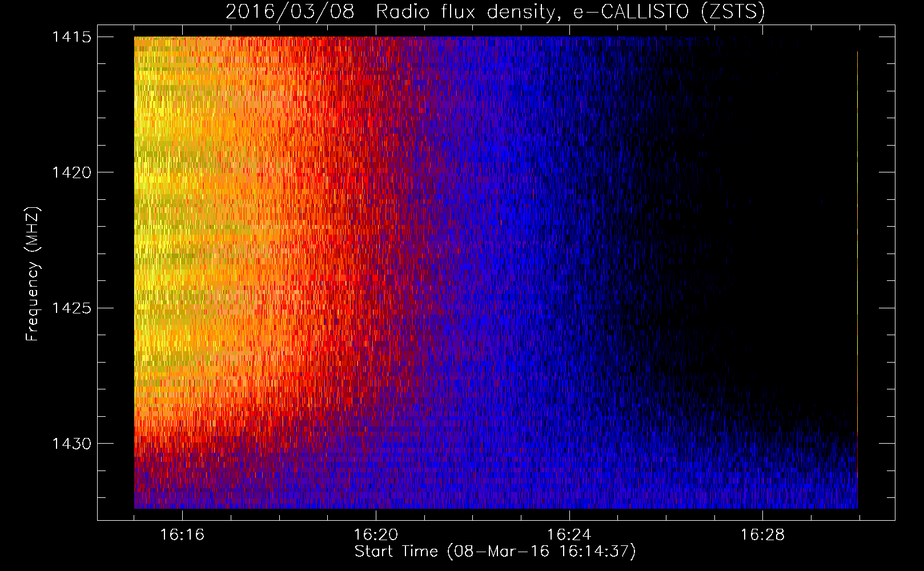Click the 16:24 time tick label
Screen dimensions: 924x571
569,535
